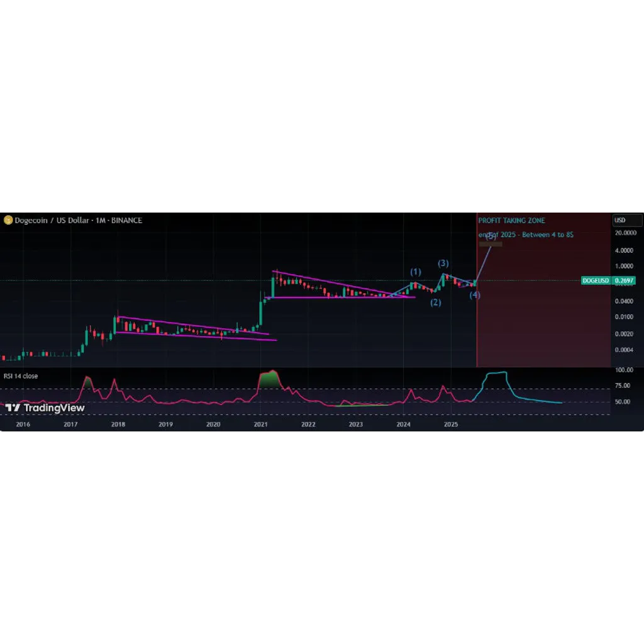Click the 0.0004 price scale value
This screenshot has height=644, width=644.
(624, 350)
